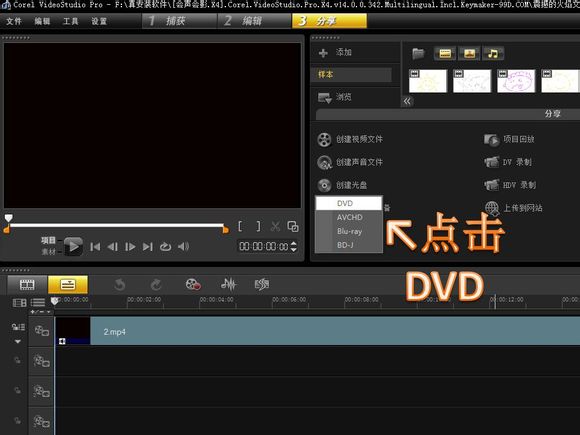Switch to step 1 捕获 tab
The height and width of the screenshot is (435, 580).
click(179, 21)
